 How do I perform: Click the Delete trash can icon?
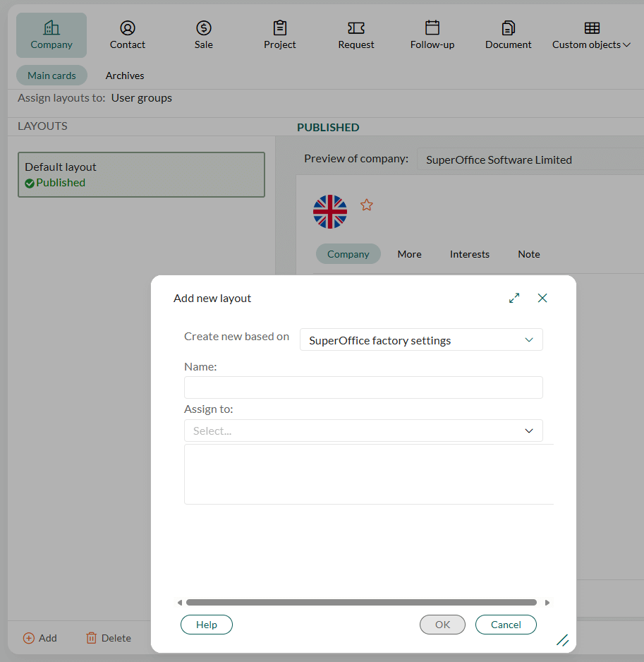[x=91, y=638]
